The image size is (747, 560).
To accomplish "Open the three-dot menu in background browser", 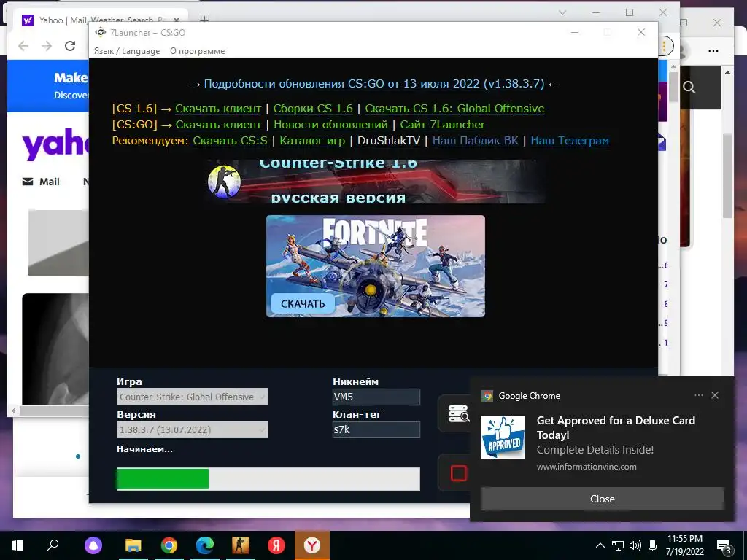I will 713,51.
